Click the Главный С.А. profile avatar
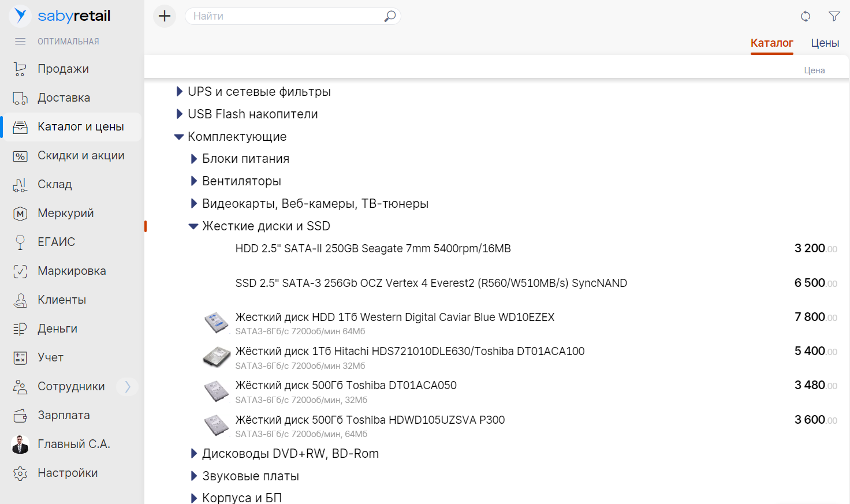The width and height of the screenshot is (850, 504). pyautogui.click(x=20, y=445)
